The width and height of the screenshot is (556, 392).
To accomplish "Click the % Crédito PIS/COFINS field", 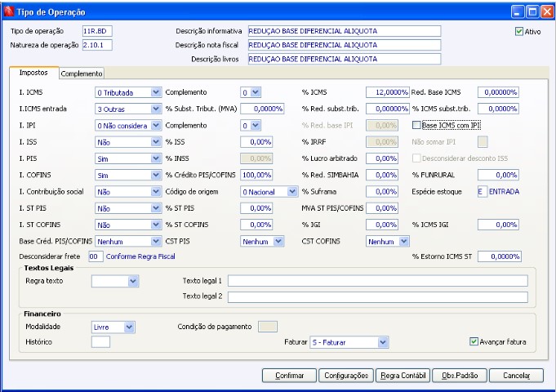I will 256,175.
